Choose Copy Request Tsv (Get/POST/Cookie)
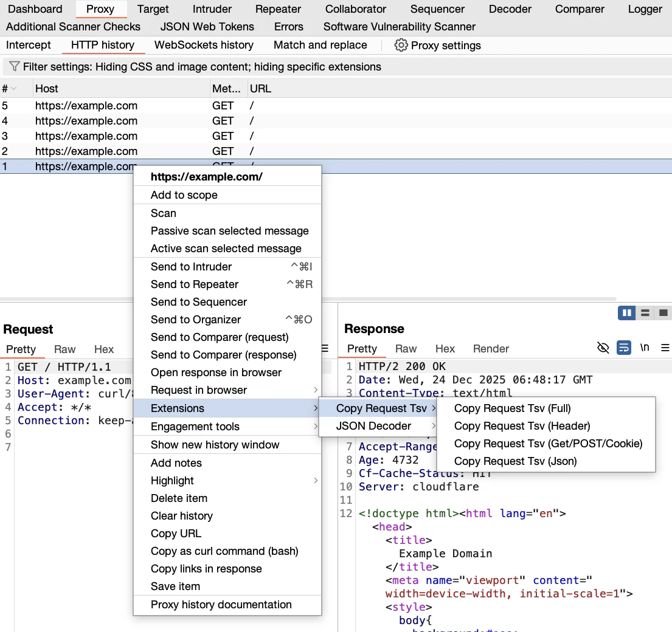 [546, 444]
